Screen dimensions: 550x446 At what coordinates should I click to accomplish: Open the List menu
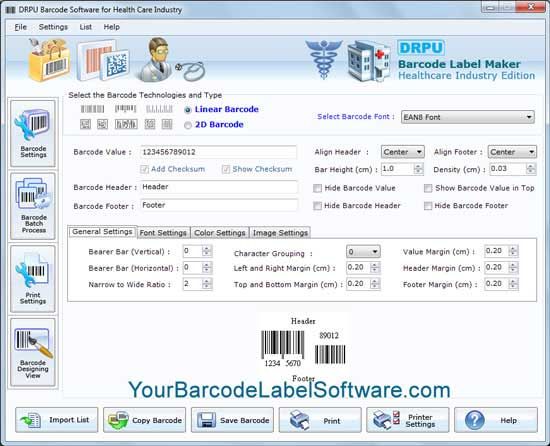86,27
